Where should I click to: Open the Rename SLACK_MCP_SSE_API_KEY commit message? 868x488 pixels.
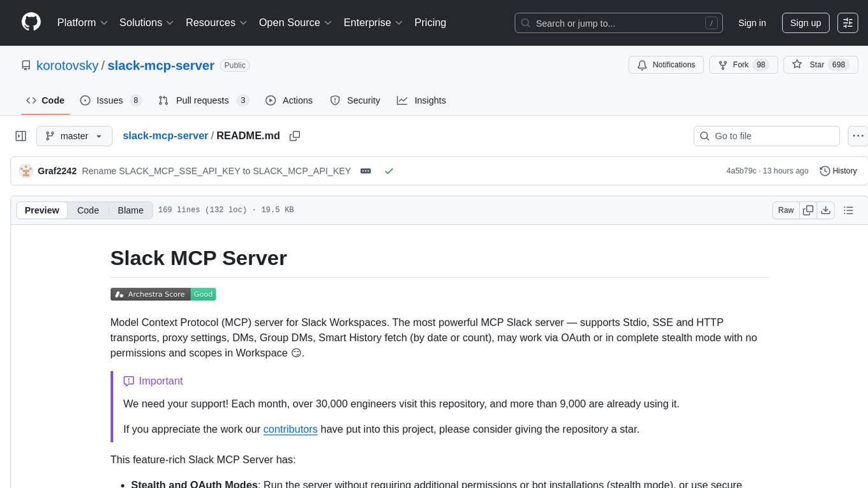click(x=216, y=171)
